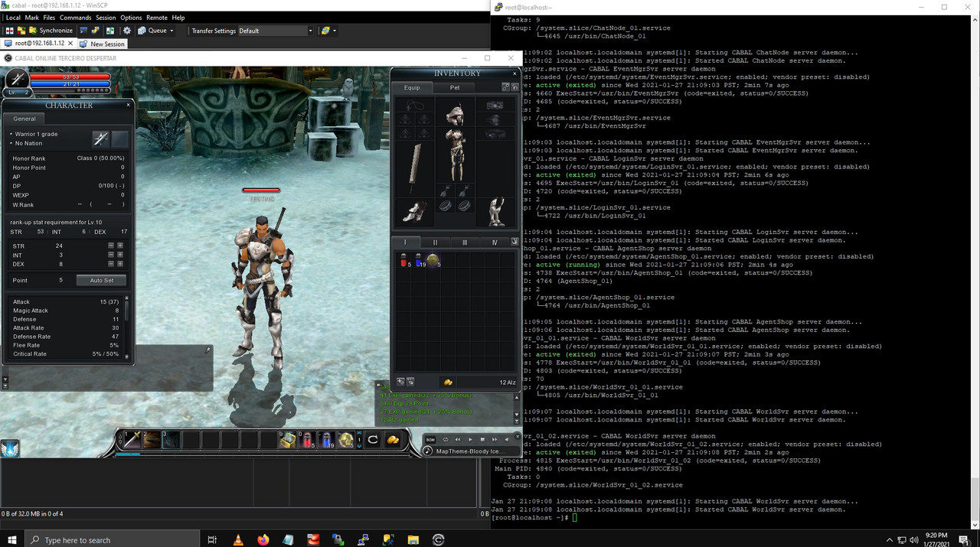Open inventory bag tab II
Image resolution: width=980 pixels, height=547 pixels.
435,243
